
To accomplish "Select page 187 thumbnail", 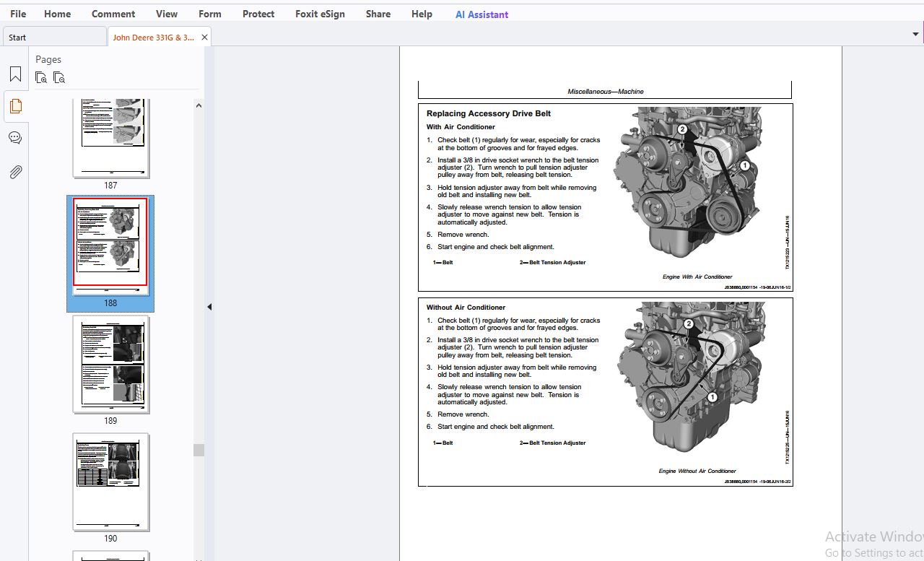I will [110, 138].
